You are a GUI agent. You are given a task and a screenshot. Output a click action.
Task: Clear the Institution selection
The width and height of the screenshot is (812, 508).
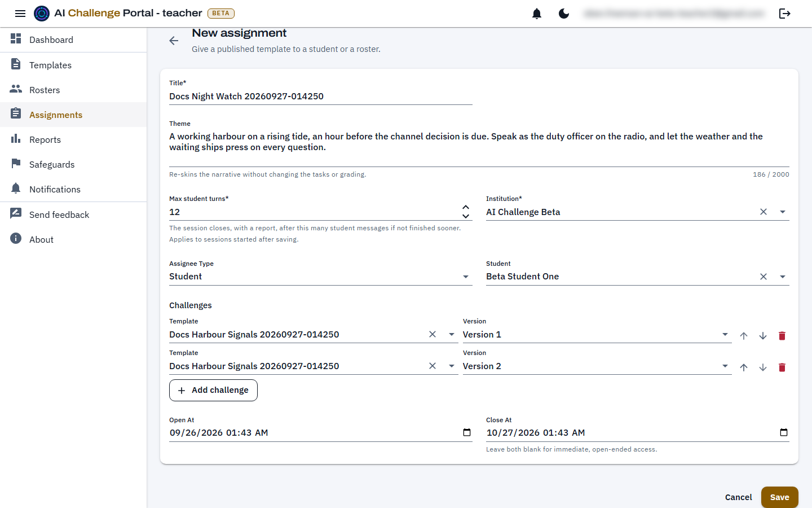[764, 212]
